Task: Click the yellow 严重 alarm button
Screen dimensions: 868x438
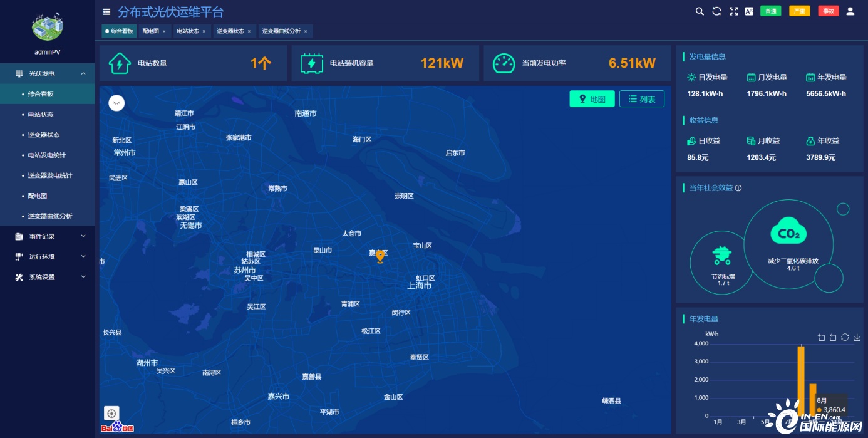Action: point(799,11)
